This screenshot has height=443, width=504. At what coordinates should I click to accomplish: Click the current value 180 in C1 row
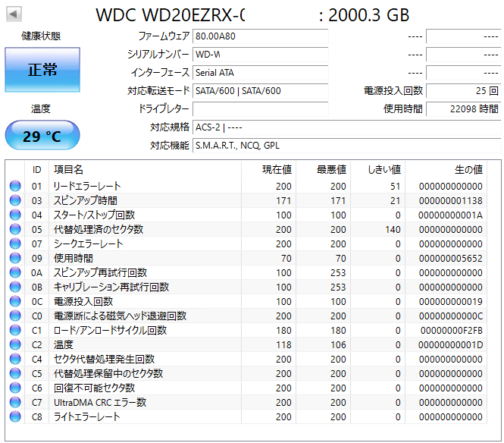283,331
